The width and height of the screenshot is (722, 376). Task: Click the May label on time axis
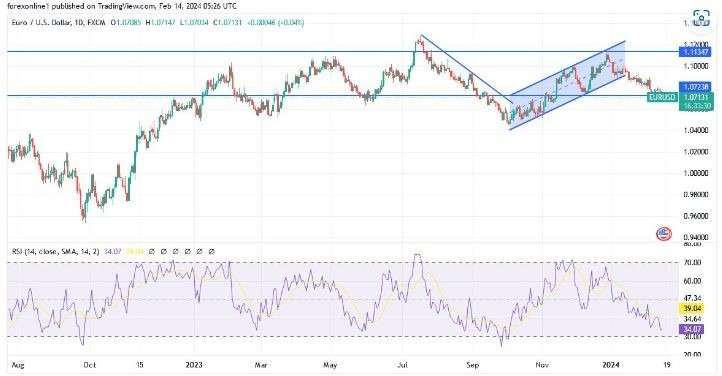(330, 365)
